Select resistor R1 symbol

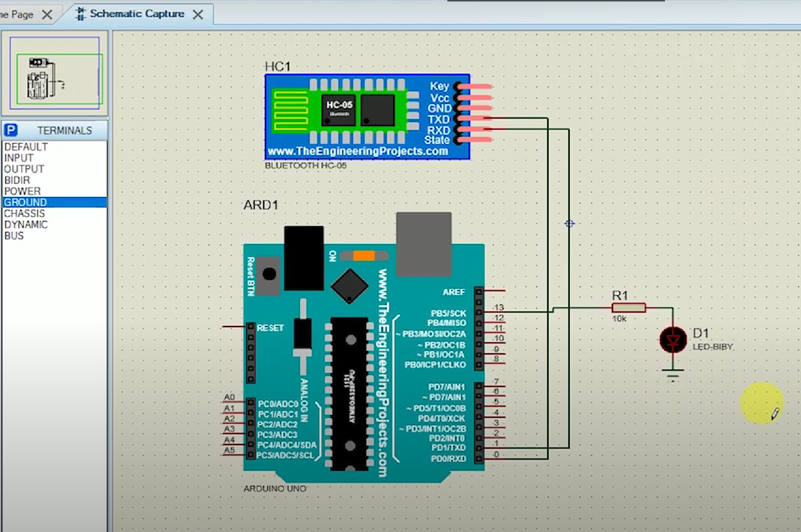tap(628, 308)
